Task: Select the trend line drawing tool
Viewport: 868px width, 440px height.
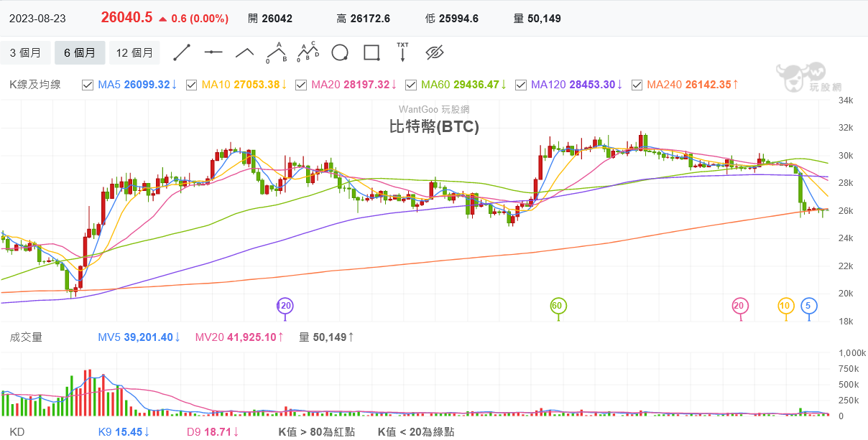Action: coord(182,52)
